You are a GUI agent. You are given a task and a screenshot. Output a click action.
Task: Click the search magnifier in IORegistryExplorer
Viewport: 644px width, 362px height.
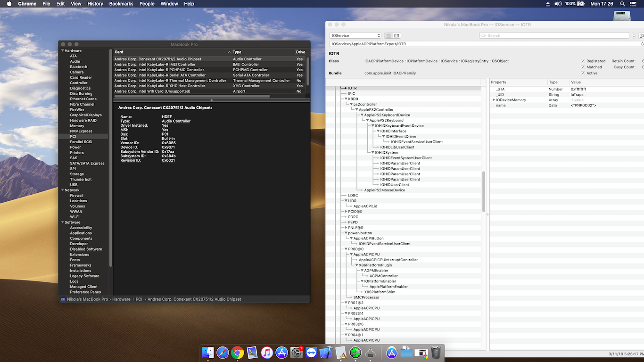484,35
